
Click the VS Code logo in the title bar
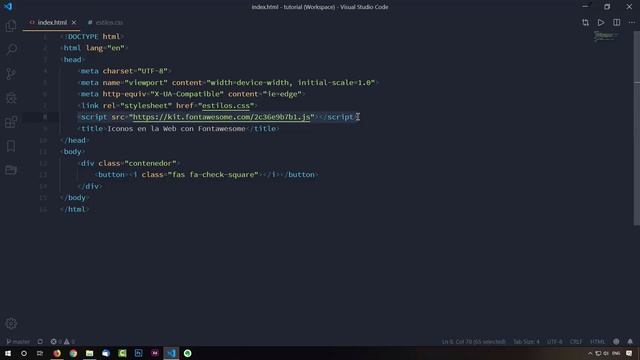(8, 7)
